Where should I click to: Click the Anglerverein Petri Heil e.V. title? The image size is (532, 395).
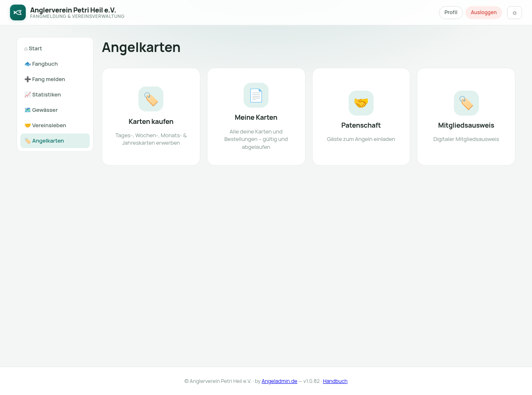[73, 10]
